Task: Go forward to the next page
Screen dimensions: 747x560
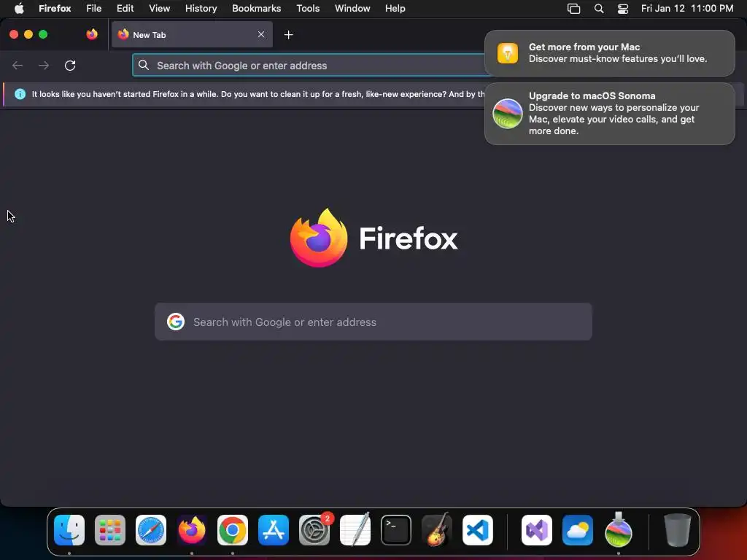Action: tap(44, 65)
